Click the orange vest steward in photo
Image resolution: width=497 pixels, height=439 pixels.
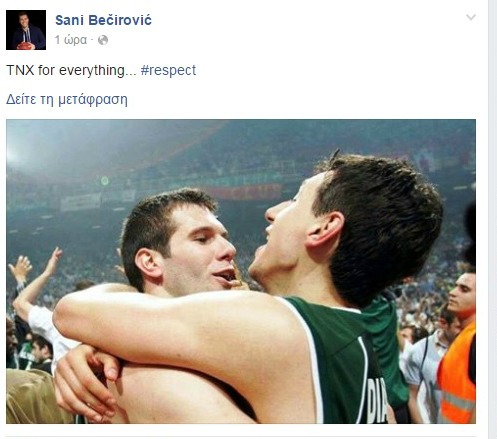click(457, 377)
